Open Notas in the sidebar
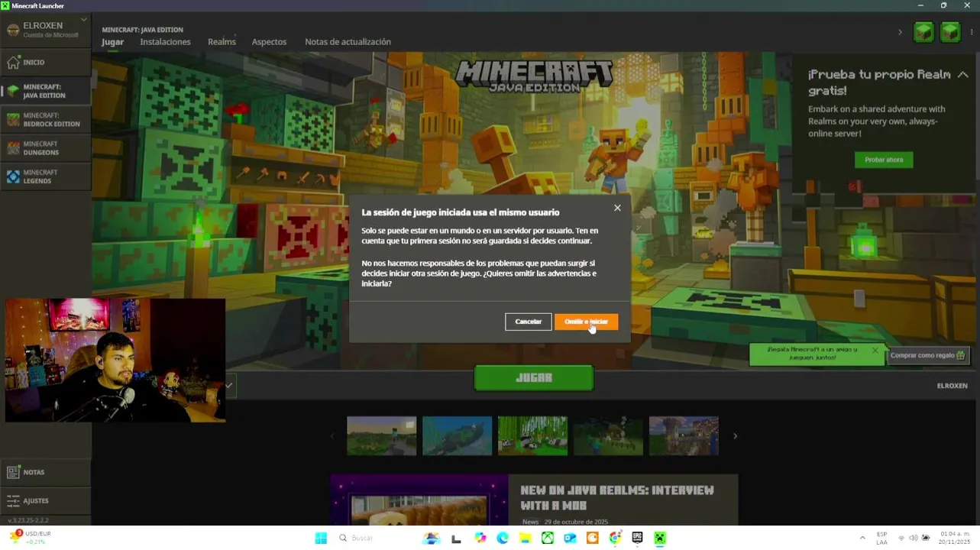This screenshot has height=550, width=980. click(x=45, y=472)
